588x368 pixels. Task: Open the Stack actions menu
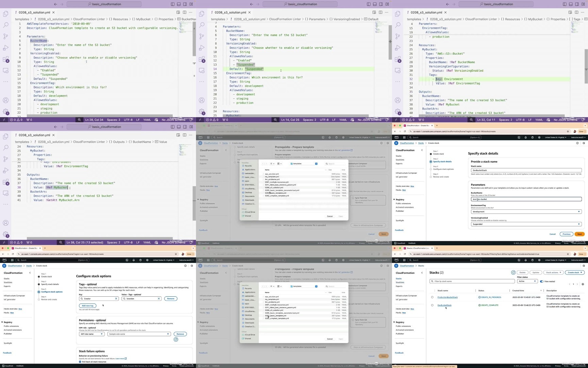coord(553,272)
